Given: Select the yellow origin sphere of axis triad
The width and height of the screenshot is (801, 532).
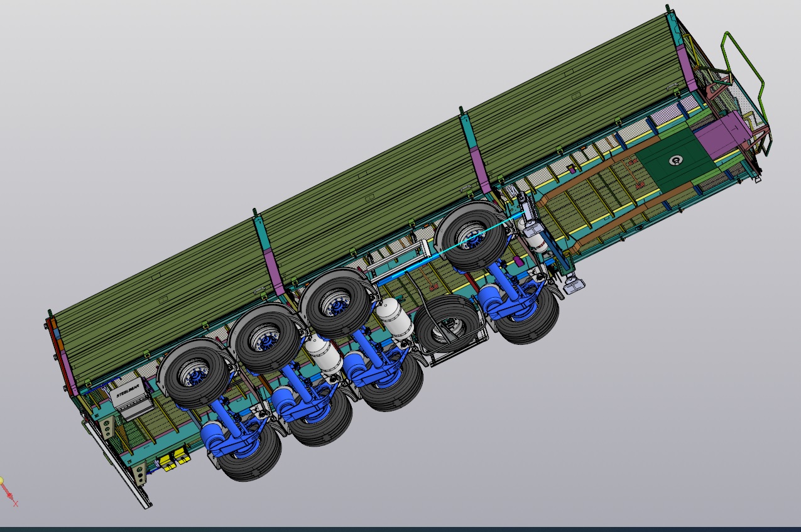Looking at the screenshot, I should click(2, 481).
